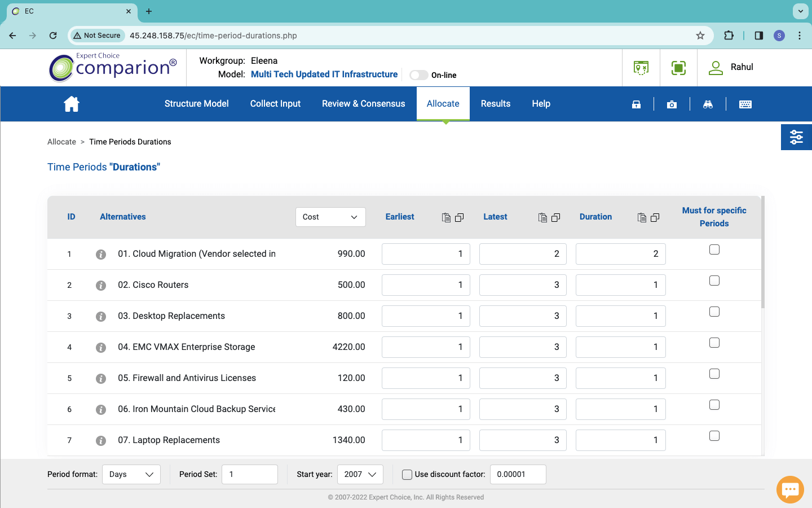Check Must for specific Periods for Firewall Licenses
The width and height of the screenshot is (812, 508).
pyautogui.click(x=714, y=374)
